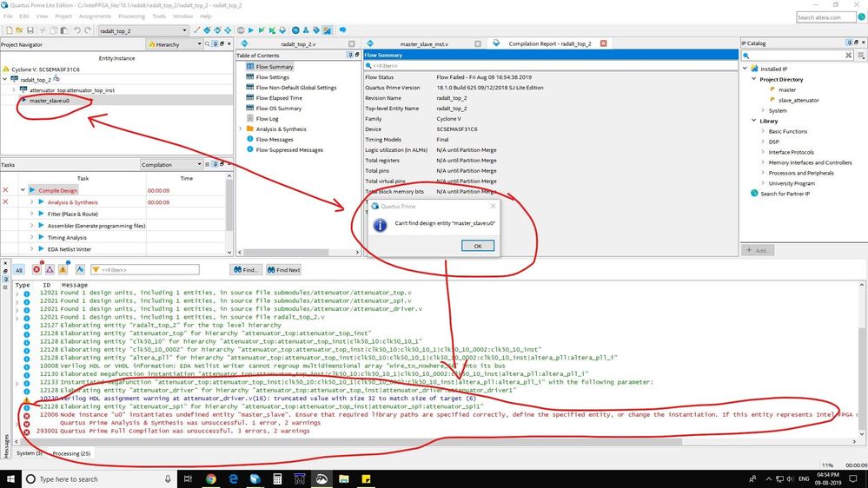Switch to the System (3) messages tab
Viewport: 868px width, 488px height.
[x=29, y=453]
